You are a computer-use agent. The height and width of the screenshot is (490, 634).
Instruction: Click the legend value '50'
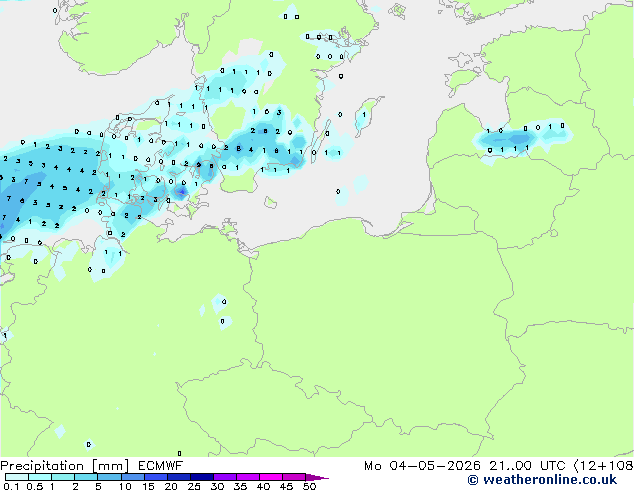(309, 486)
